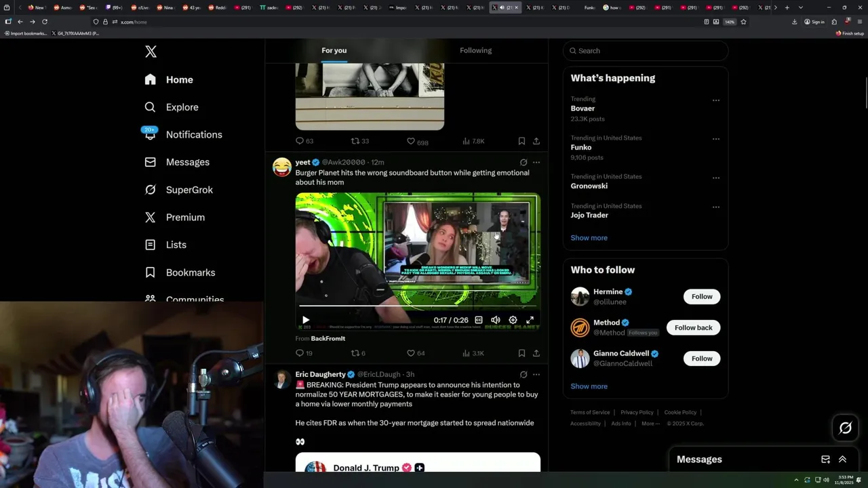Viewport: 868px width, 488px height.
Task: Switch to the Following tab
Action: (476, 50)
